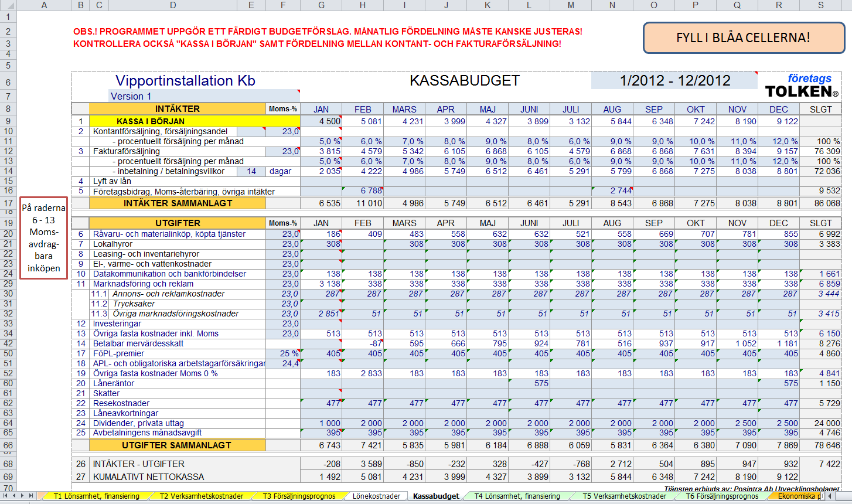Click the INTÄKTER header cell

[177, 109]
